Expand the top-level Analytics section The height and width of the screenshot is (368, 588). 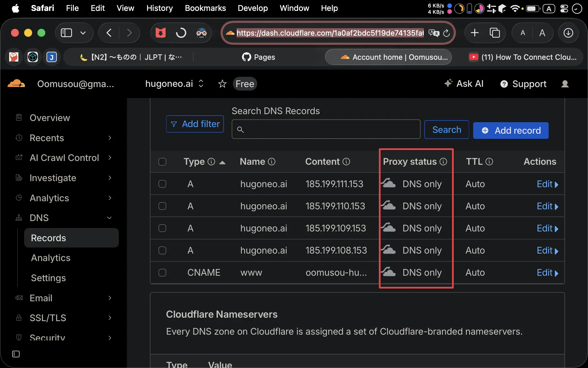pos(110,198)
